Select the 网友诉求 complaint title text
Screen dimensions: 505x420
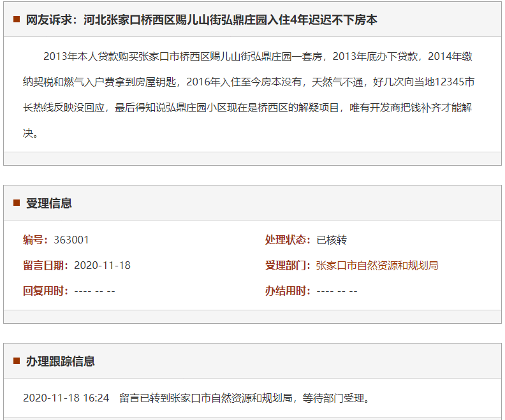tap(201, 20)
